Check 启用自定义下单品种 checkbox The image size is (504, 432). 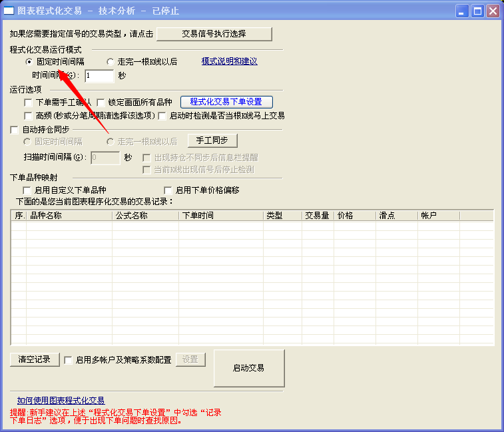27,190
